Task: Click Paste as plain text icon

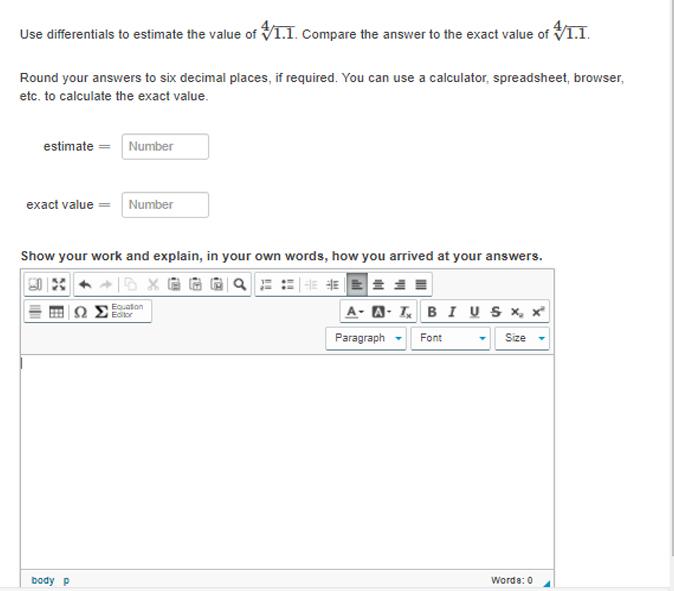Action: [x=196, y=285]
